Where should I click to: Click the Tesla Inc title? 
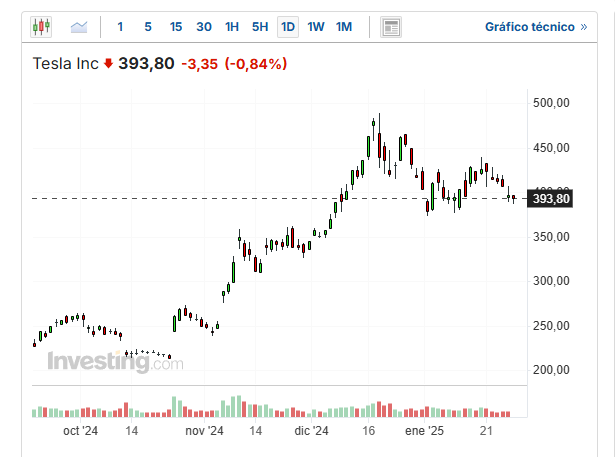[66, 64]
